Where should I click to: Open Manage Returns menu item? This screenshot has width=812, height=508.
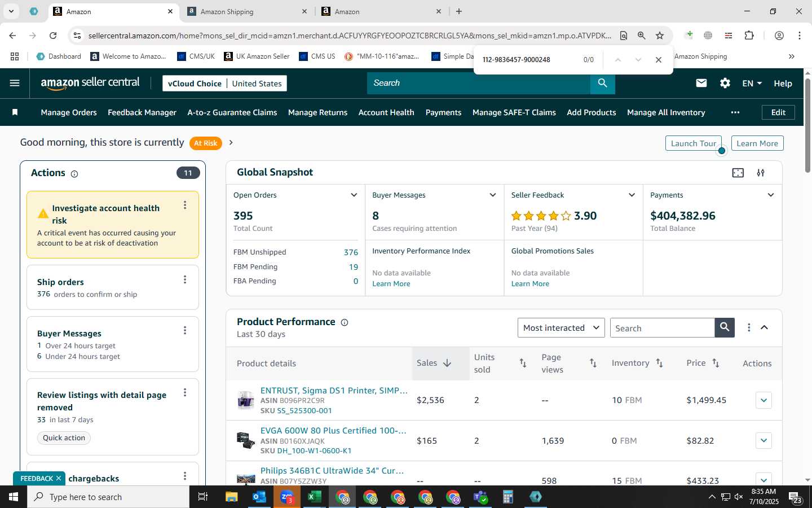coord(317,112)
